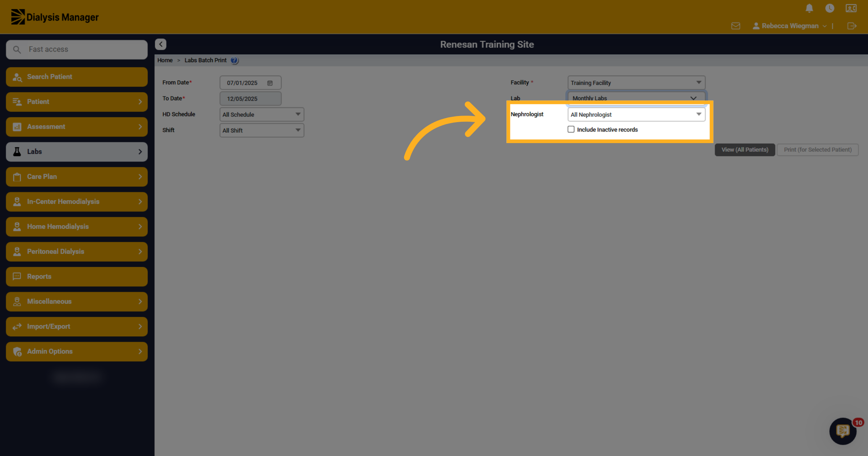Click the From Date input field
The width and height of the screenshot is (868, 456).
pyautogui.click(x=250, y=83)
